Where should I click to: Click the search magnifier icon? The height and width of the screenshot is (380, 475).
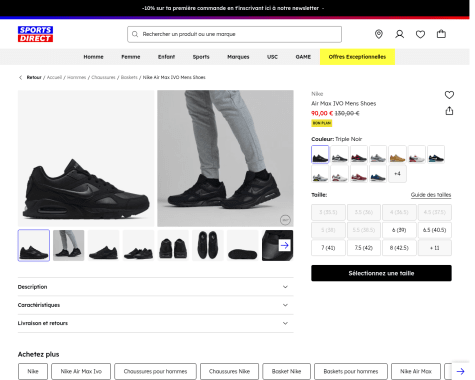coord(135,34)
